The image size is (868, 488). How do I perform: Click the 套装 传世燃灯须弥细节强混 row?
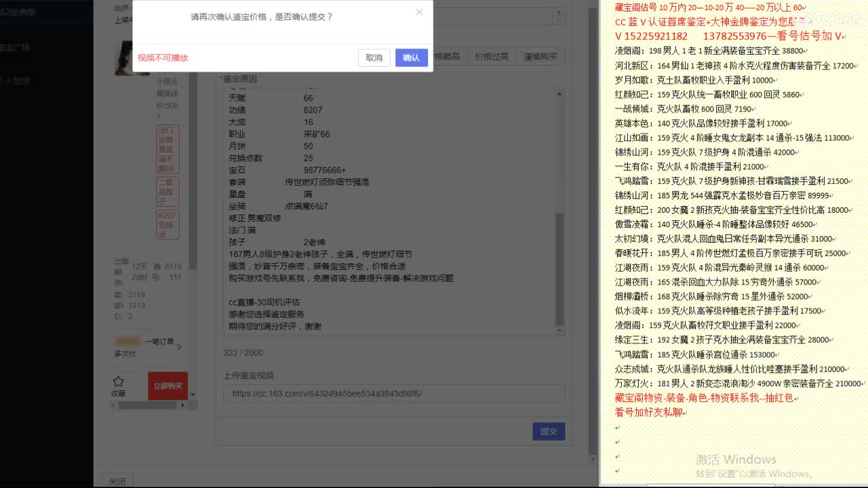(299, 182)
